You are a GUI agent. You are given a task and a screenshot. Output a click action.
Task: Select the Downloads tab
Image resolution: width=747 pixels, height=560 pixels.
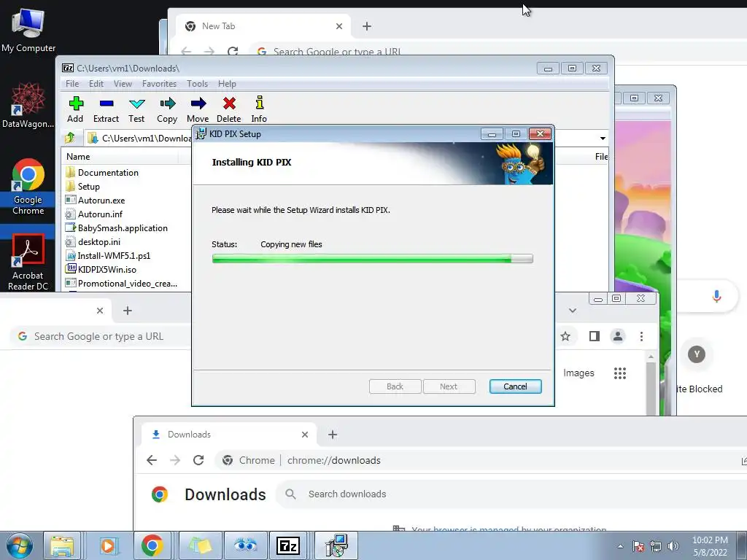(x=228, y=435)
